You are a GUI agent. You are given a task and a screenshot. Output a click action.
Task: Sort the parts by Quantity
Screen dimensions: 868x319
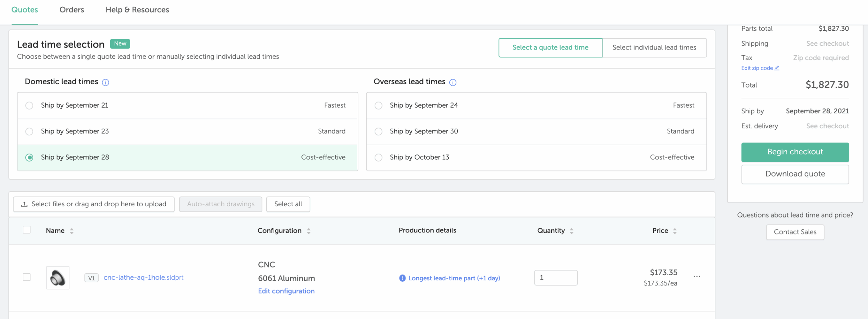[x=572, y=231]
